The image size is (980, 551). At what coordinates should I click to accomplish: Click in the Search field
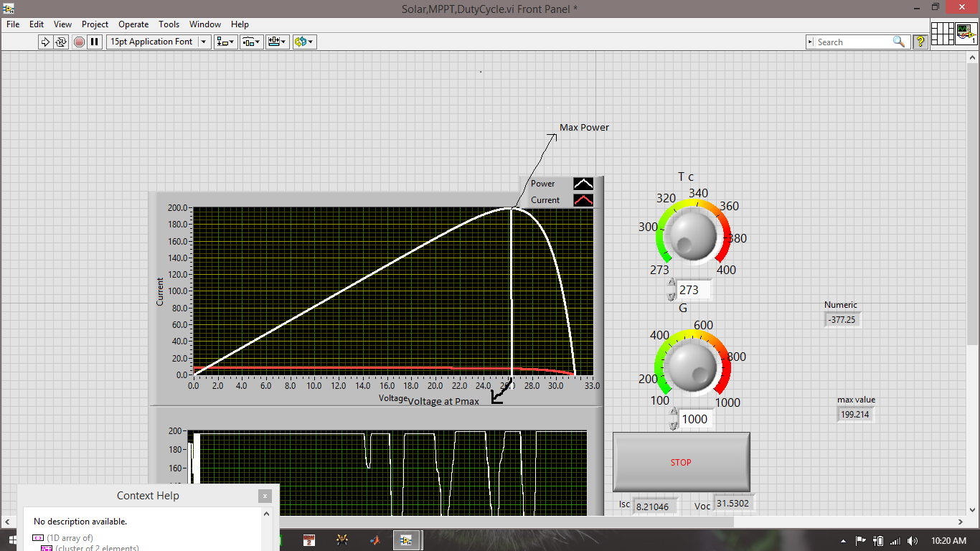pos(854,42)
